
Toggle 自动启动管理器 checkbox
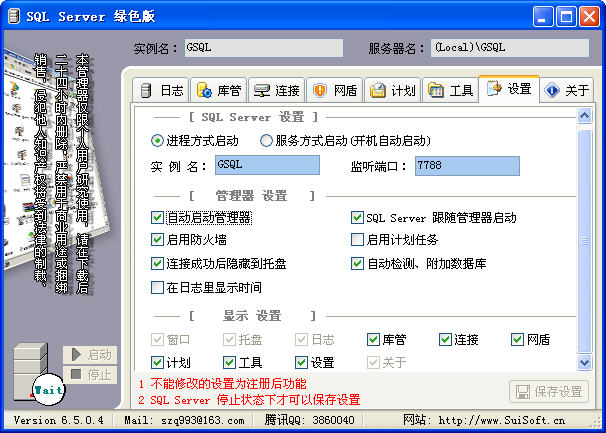[x=157, y=217]
